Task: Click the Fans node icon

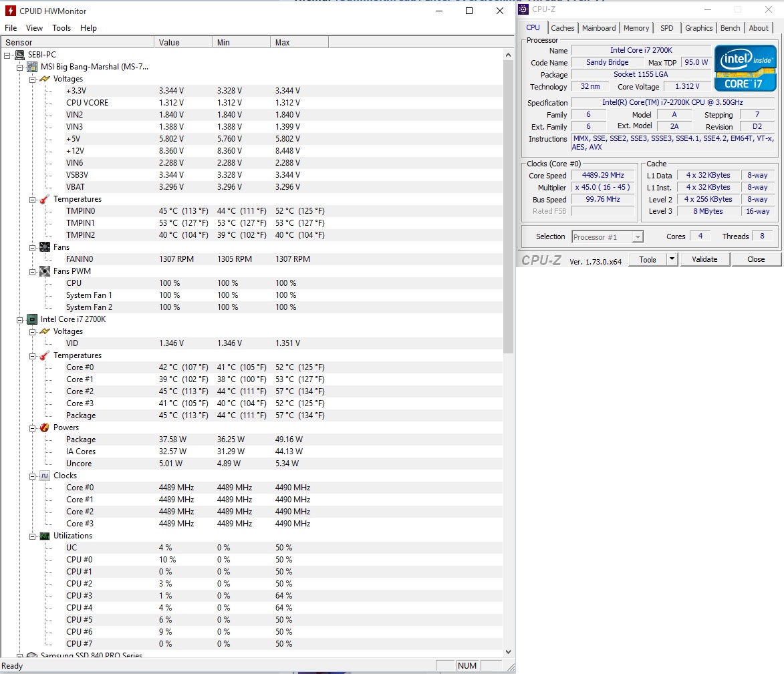Action: 45,246
